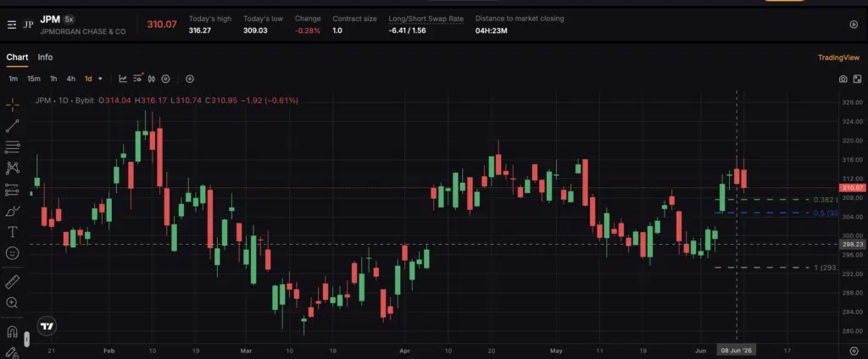Click the JPMORGAN CHASE & CO name

pyautogui.click(x=82, y=32)
